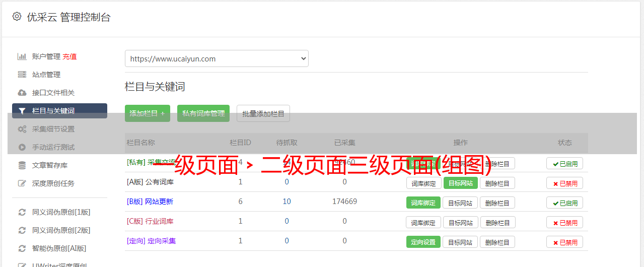Open the 同义词伪原创[1版] menu item
Screen dimensions: 644x267
click(61, 212)
